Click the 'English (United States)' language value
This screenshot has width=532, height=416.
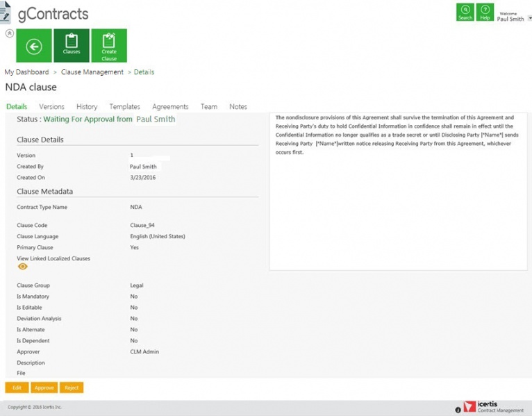(x=158, y=237)
